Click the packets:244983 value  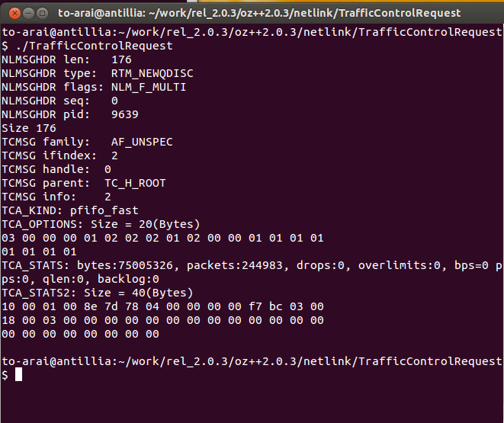click(x=234, y=265)
